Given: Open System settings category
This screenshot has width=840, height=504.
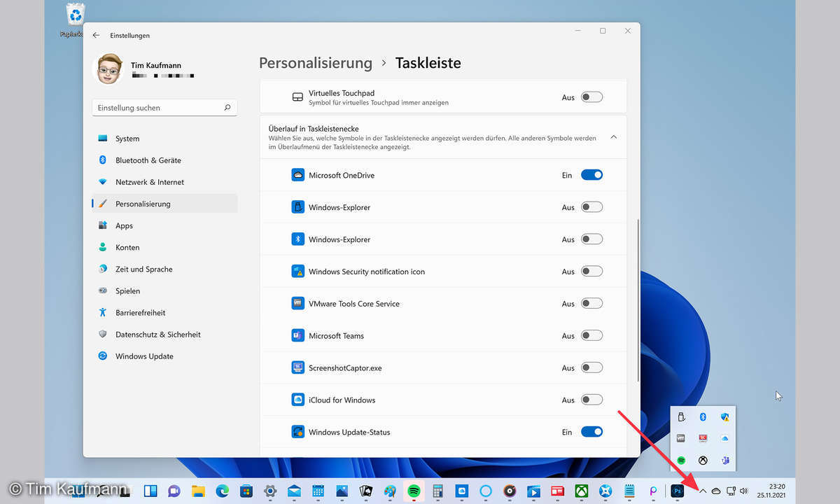Looking at the screenshot, I should click(x=164, y=139).
